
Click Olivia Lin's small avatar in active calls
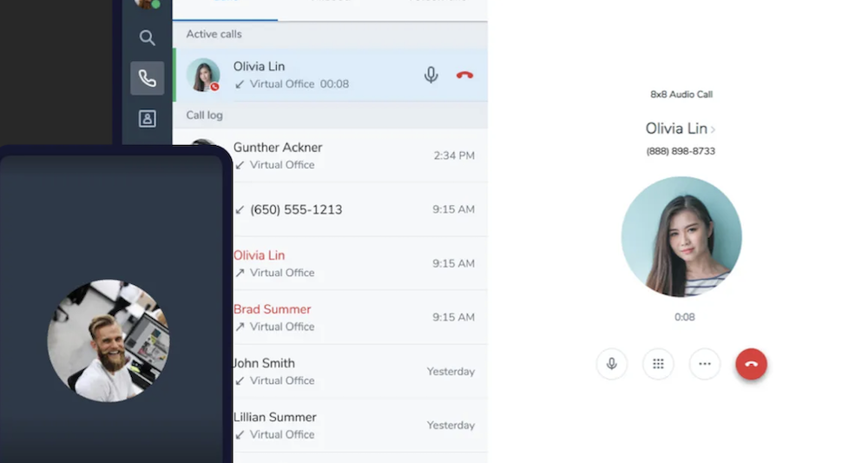click(203, 75)
